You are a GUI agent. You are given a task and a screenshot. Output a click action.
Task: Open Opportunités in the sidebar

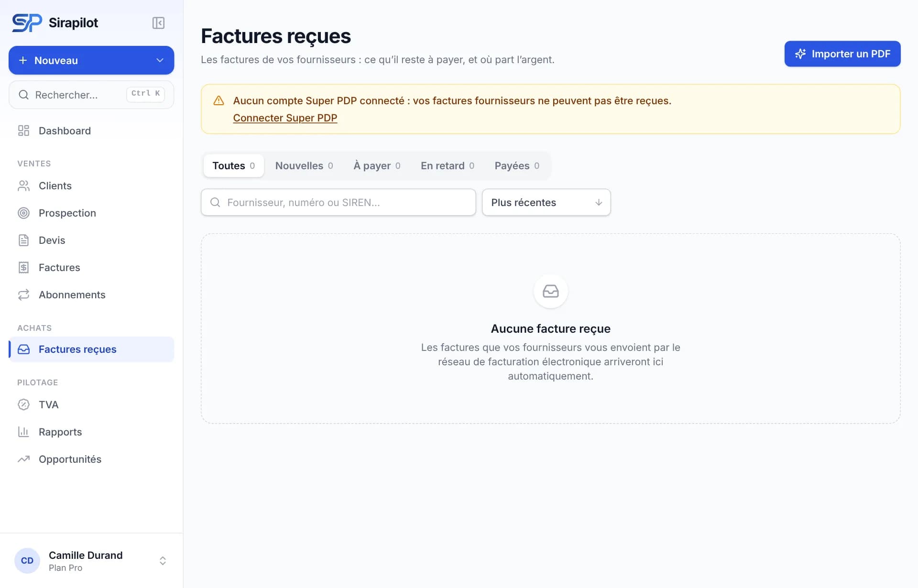[91, 459]
